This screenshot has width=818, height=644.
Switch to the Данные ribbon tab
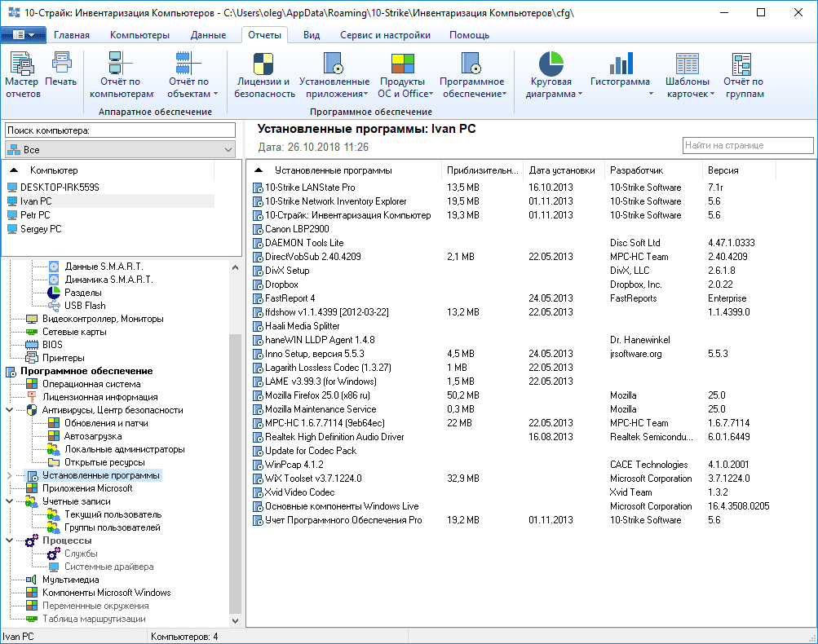tap(208, 35)
